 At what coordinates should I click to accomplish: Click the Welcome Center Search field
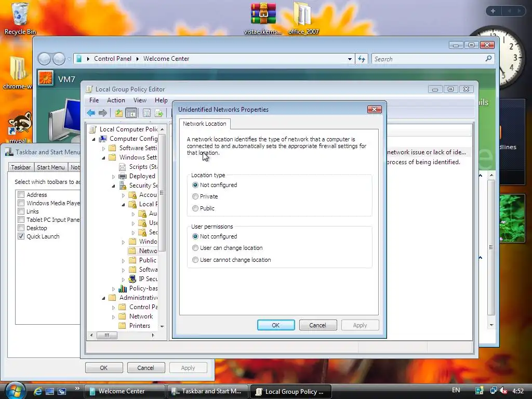coord(433,59)
